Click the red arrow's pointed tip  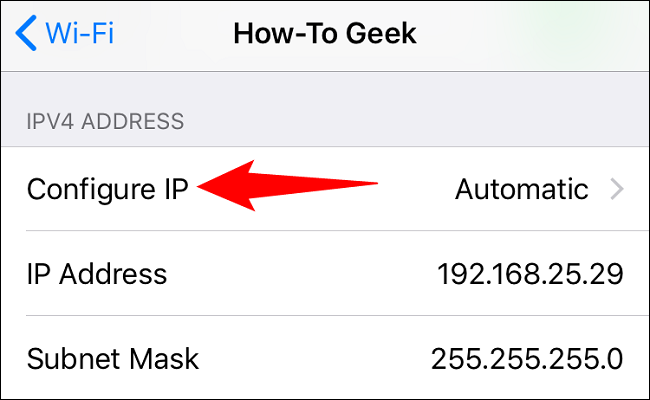pos(204,185)
